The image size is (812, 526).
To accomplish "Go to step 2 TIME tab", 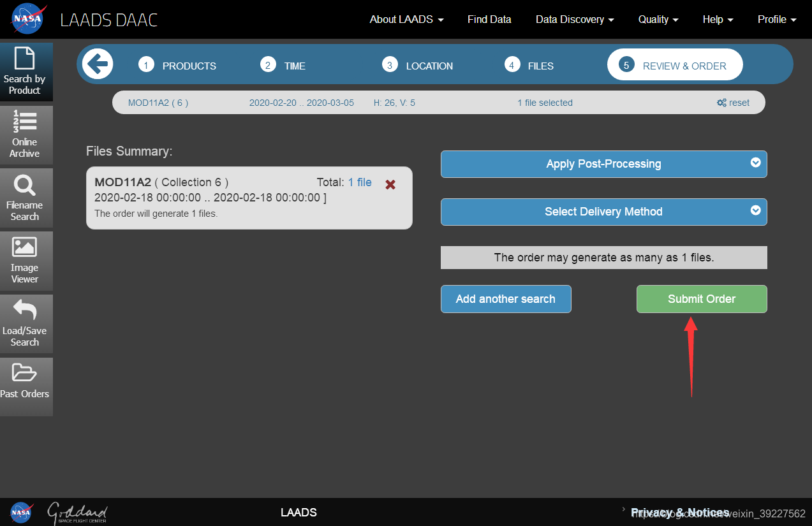I will 283,65.
